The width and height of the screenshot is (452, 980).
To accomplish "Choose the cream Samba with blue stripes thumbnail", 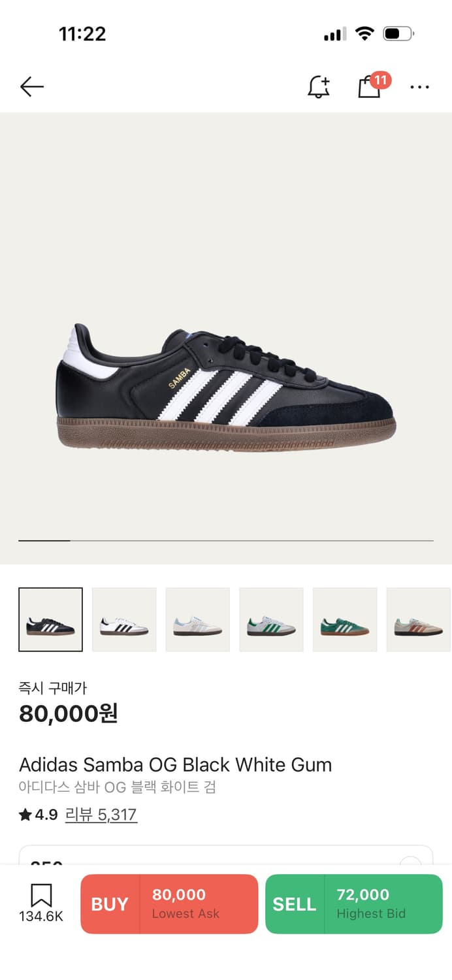I will (198, 619).
